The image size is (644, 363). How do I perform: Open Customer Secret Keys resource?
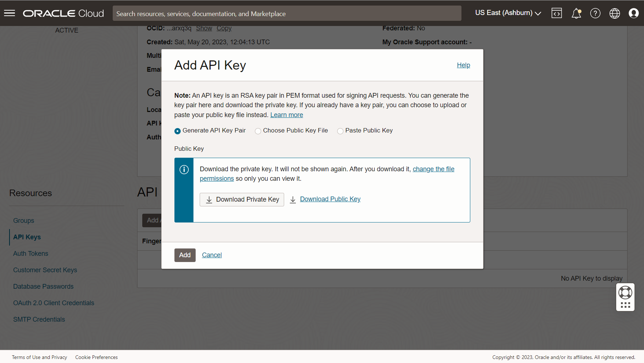45,270
